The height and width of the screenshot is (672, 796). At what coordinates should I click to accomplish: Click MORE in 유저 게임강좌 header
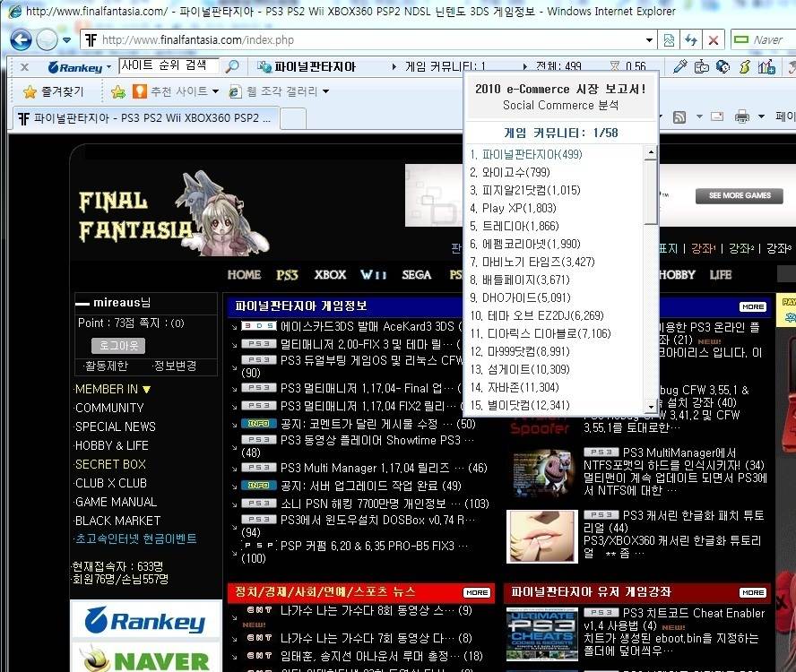[x=752, y=592]
